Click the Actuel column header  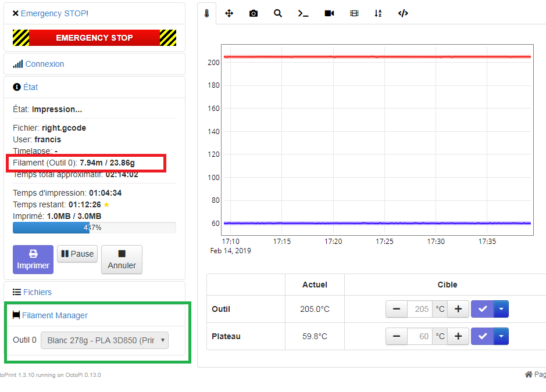pos(315,285)
